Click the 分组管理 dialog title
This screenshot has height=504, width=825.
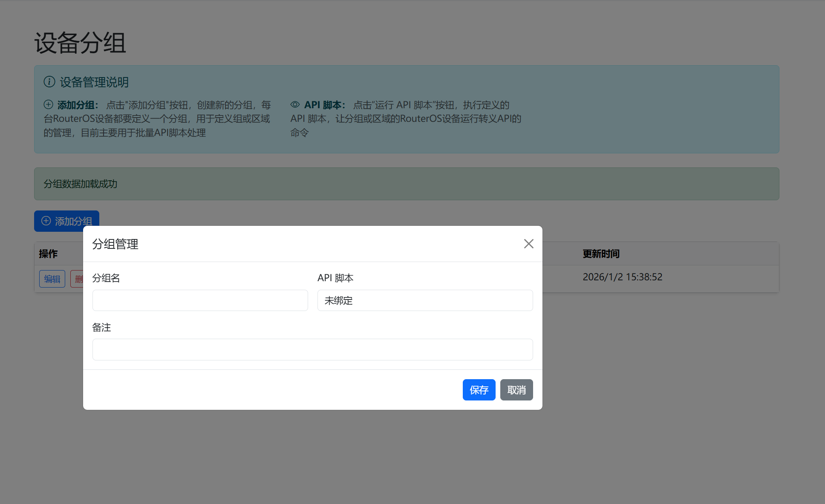click(x=115, y=244)
